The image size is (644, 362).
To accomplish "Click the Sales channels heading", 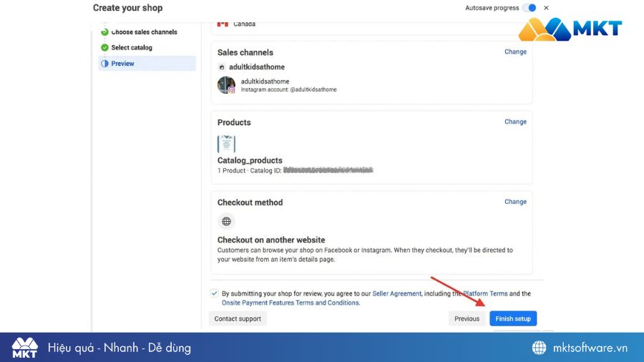I will click(245, 52).
